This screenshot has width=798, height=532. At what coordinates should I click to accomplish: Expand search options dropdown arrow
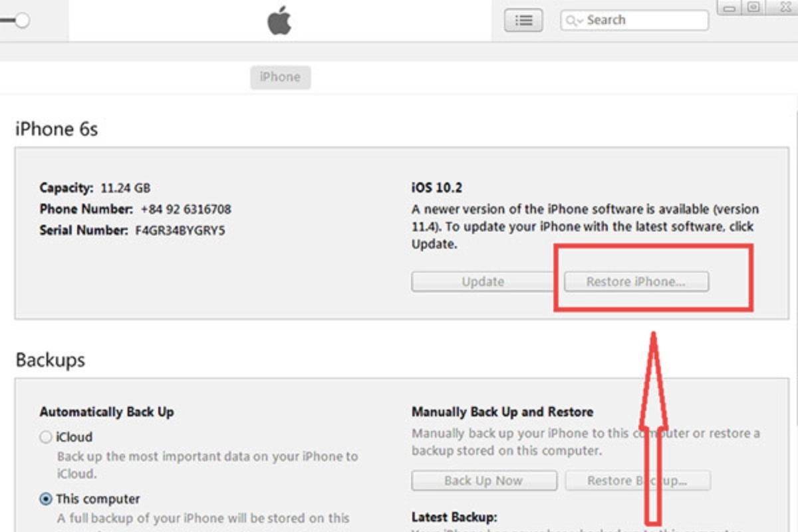581,21
